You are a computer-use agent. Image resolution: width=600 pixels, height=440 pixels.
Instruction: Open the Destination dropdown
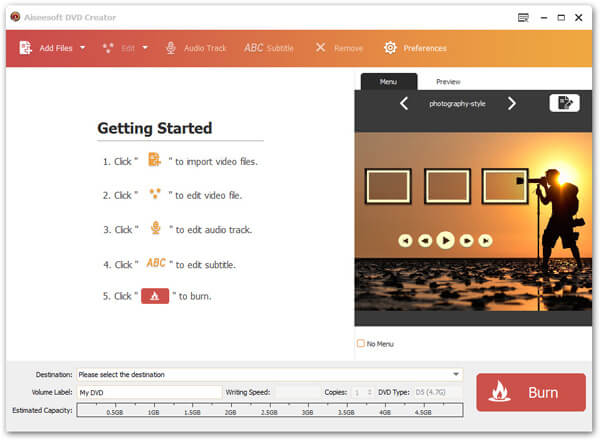[x=269, y=374]
